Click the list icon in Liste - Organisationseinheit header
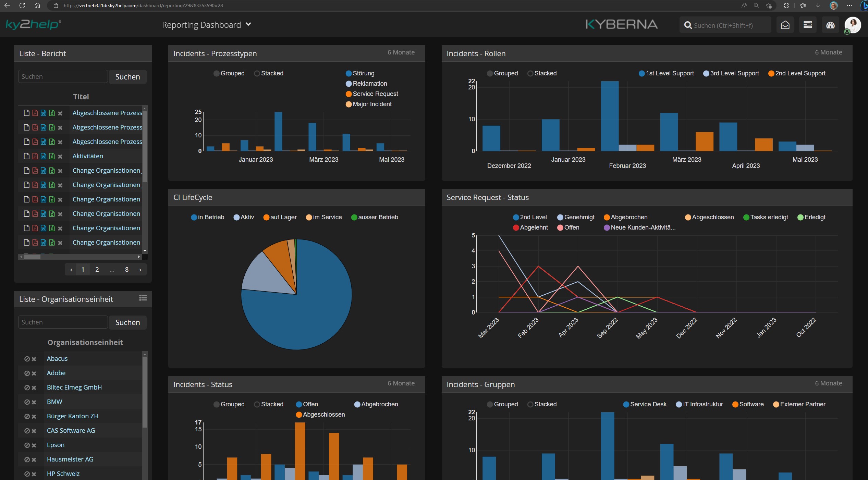Image resolution: width=868 pixels, height=480 pixels. [x=143, y=298]
